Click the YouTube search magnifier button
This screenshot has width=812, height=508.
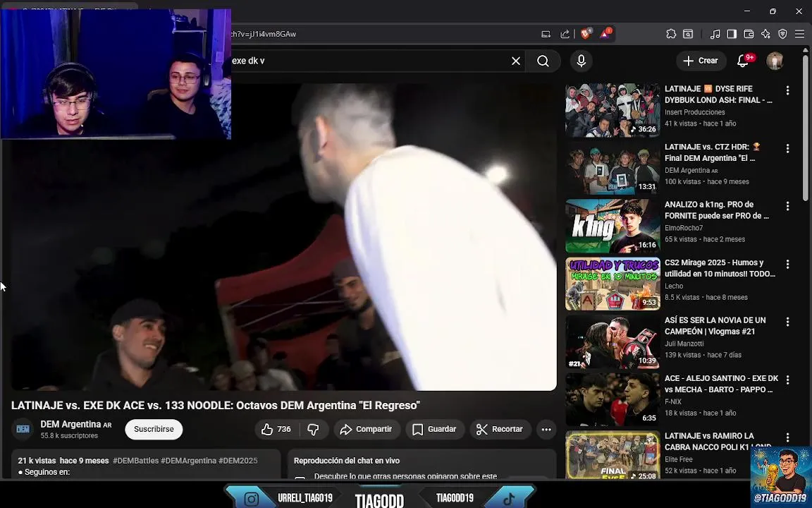click(543, 61)
